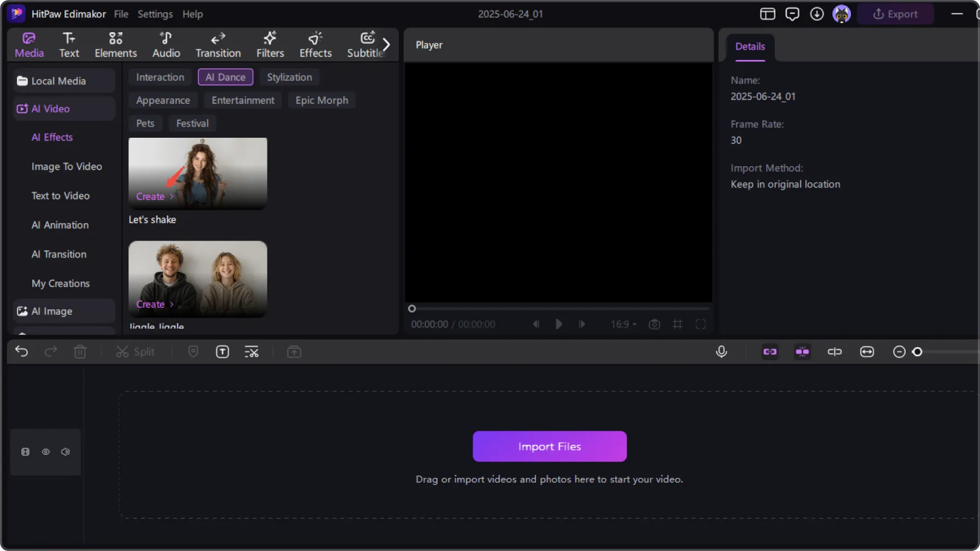This screenshot has width=980, height=551.
Task: Select the Let's shake thumbnail
Action: [198, 173]
